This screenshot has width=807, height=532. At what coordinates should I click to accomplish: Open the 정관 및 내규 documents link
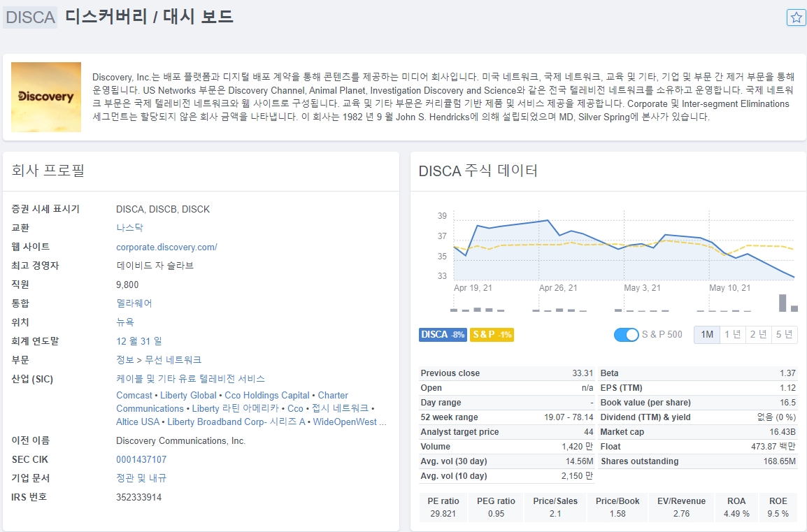click(x=141, y=478)
